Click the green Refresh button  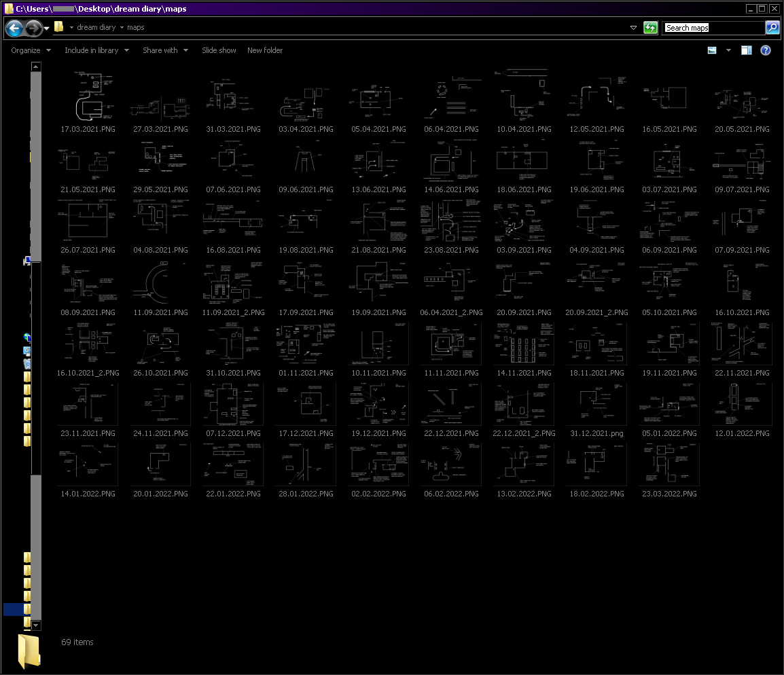pyautogui.click(x=650, y=28)
